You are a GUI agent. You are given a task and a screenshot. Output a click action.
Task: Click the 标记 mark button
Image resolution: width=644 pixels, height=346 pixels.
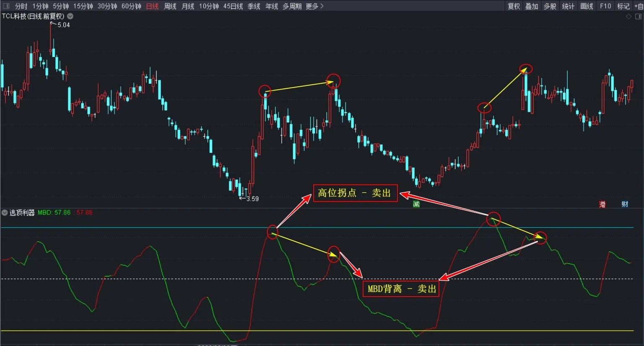(623, 6)
